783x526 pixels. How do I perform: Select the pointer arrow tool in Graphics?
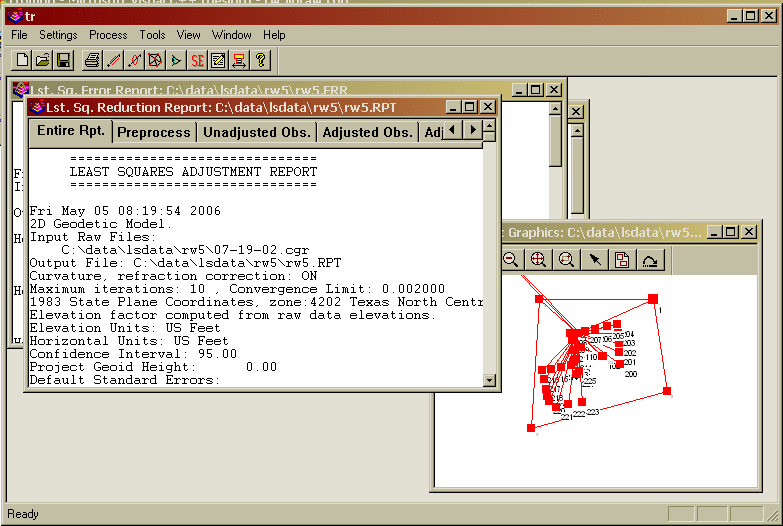click(595, 260)
